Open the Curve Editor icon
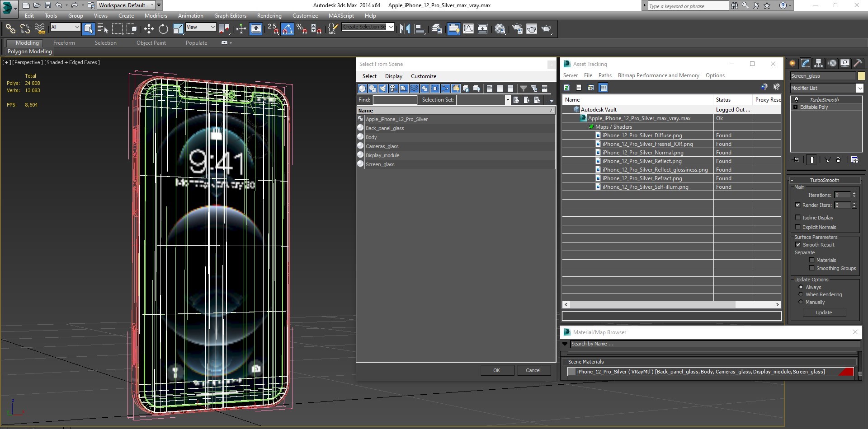 pyautogui.click(x=468, y=29)
